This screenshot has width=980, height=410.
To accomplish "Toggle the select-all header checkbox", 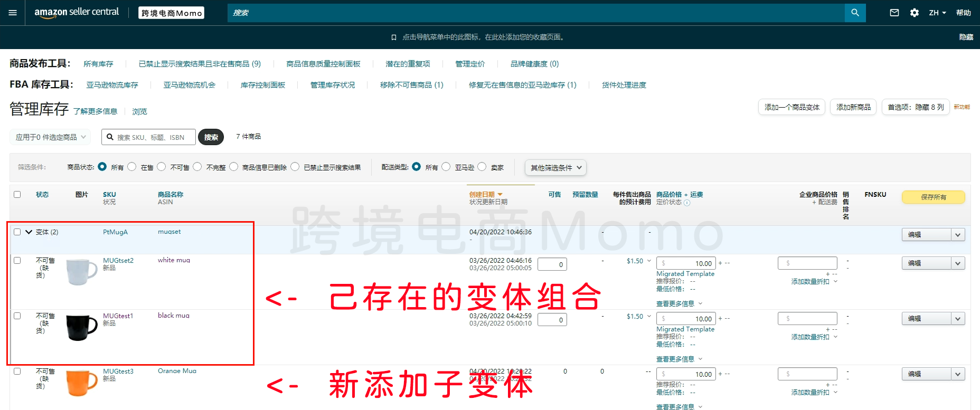I will click(x=17, y=195).
